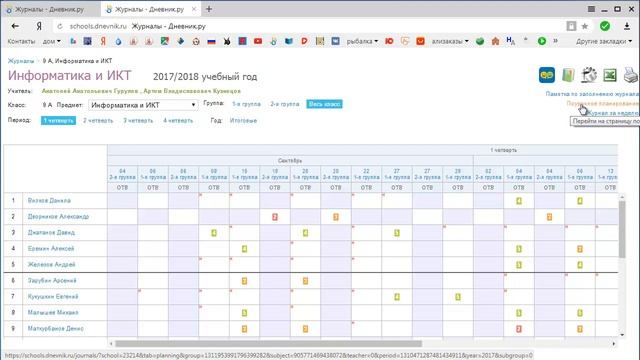Switch to the 2 четверть period
This screenshot has height=360, width=640.
98,120
